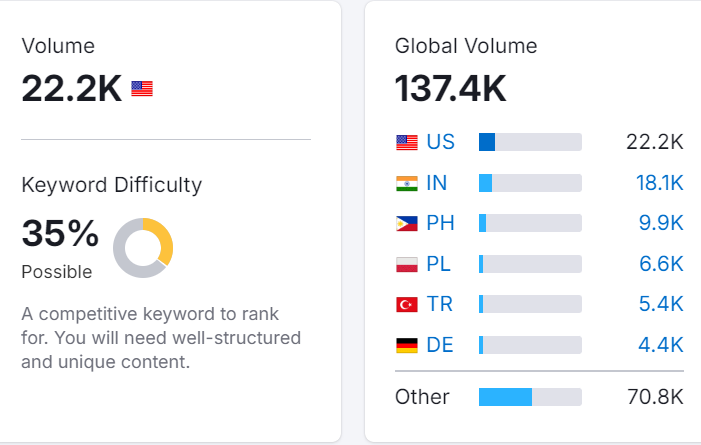Click the 137.4K global volume figure

point(450,88)
